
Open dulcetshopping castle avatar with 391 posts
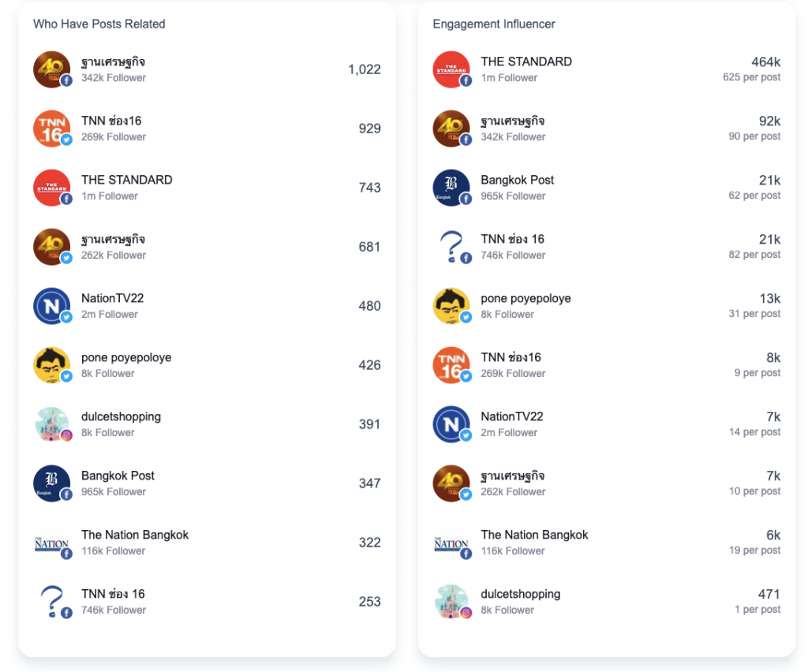tap(51, 424)
